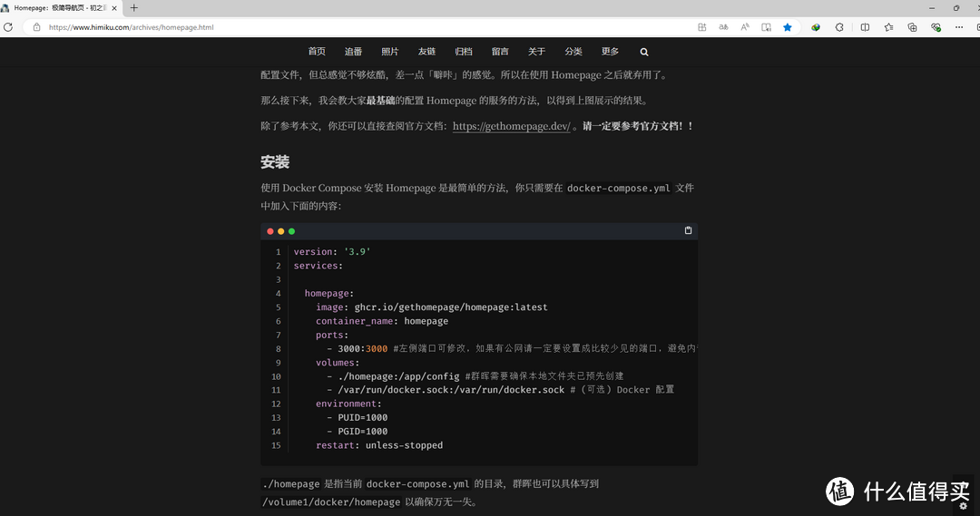The image size is (980, 516).
Task: Click the green dot on code block
Action: (291, 231)
